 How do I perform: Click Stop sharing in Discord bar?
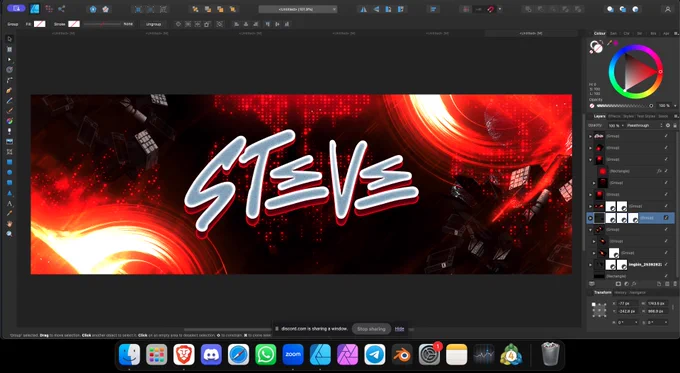click(371, 329)
